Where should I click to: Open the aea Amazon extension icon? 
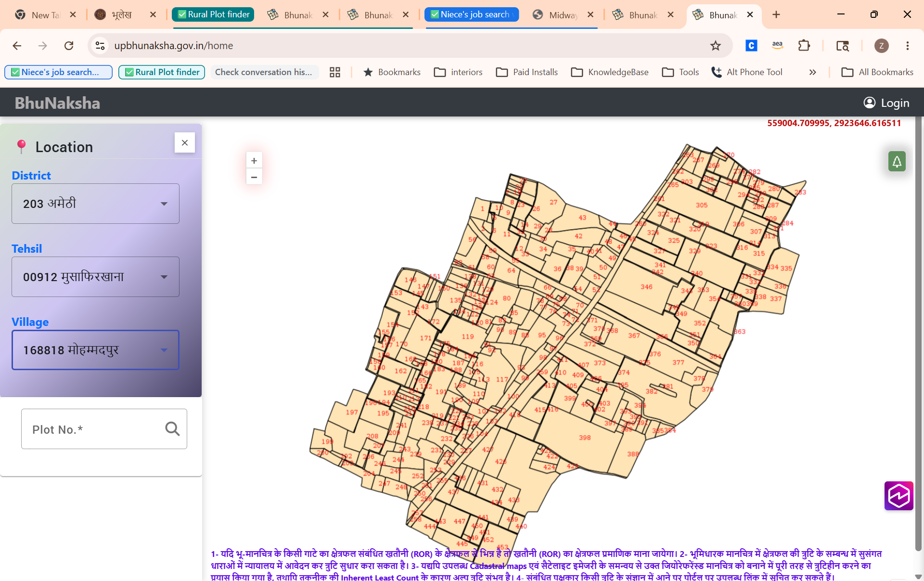point(777,46)
